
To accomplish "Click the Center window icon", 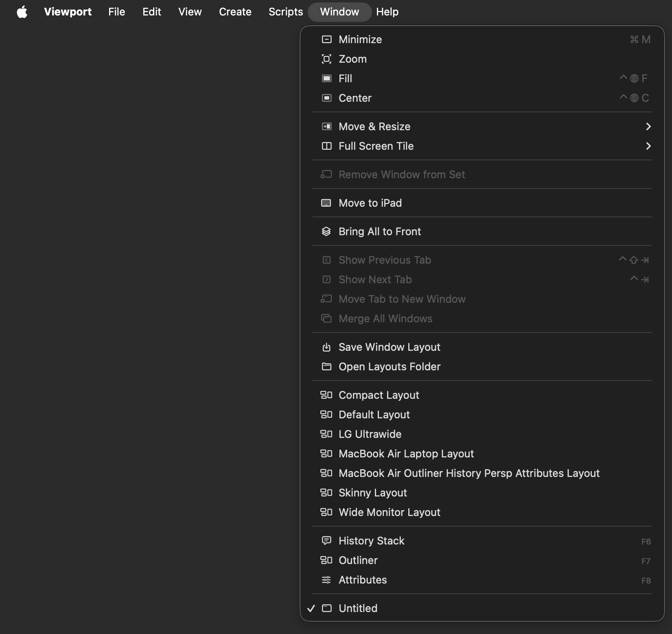I will coord(326,98).
